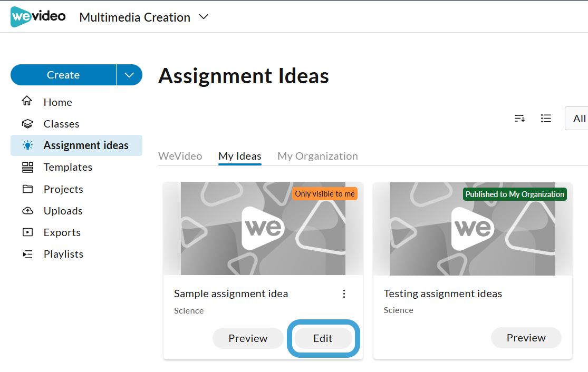This screenshot has height=372, width=588.
Task: Click the Templates grid icon
Action: pyautogui.click(x=27, y=167)
